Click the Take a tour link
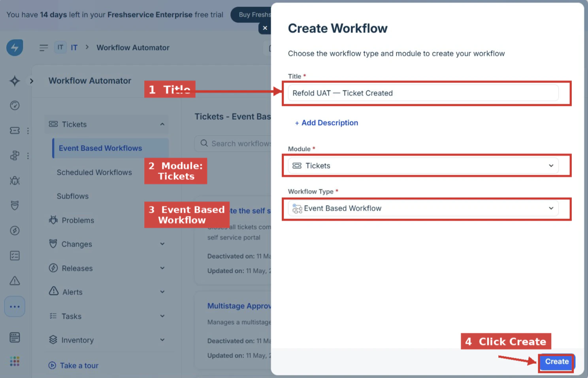588x378 pixels. pos(79,366)
